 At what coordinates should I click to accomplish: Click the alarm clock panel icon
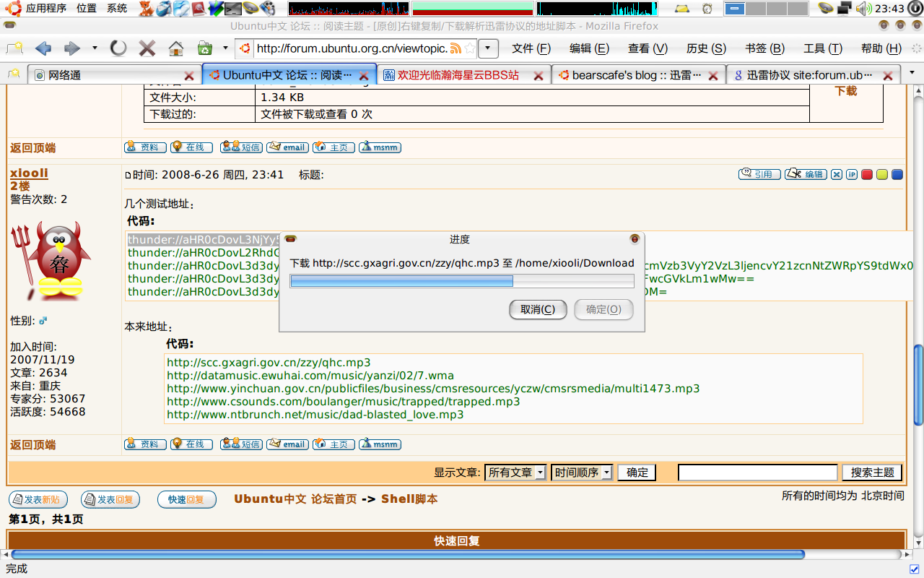point(707,9)
